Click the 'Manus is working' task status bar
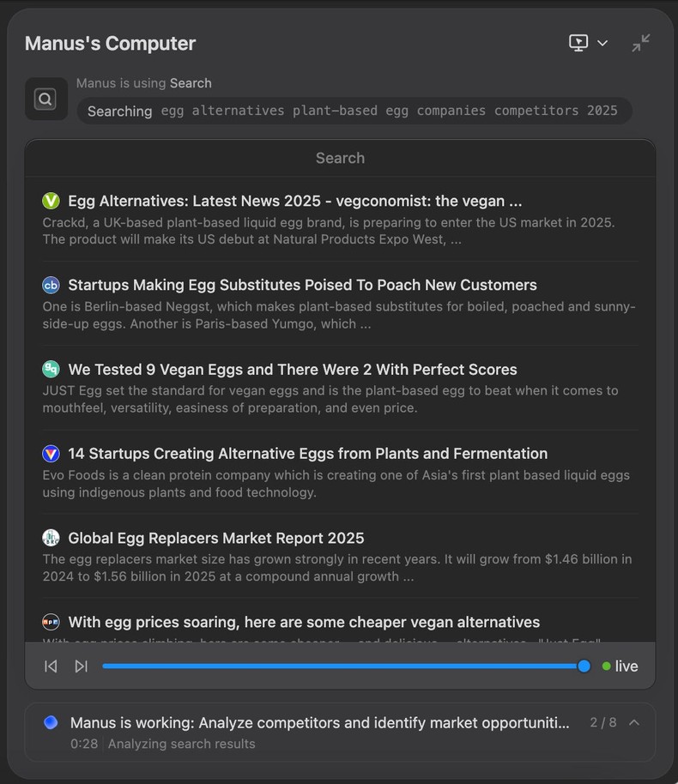Viewport: 678px width, 784px height. pos(319,723)
